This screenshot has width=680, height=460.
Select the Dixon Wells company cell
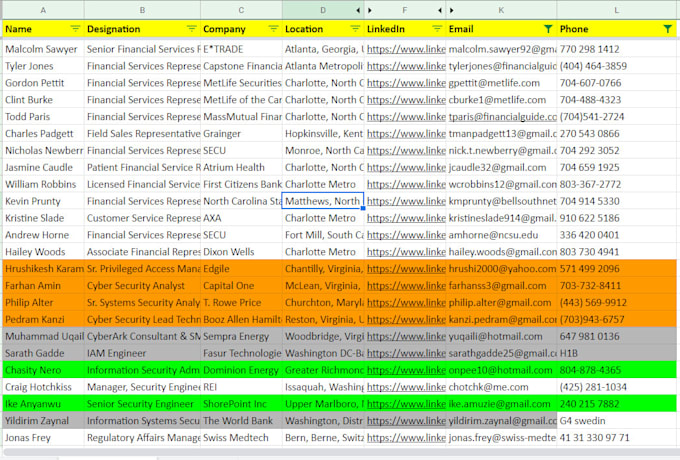(x=241, y=252)
